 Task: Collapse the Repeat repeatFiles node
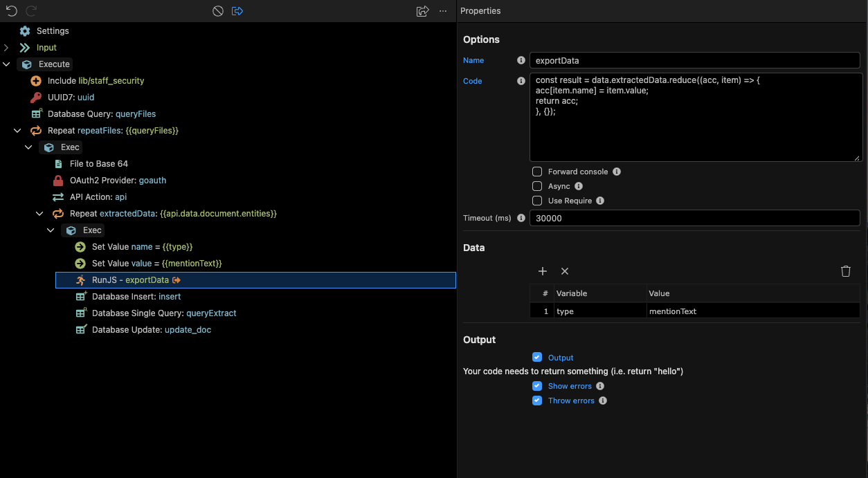point(17,131)
